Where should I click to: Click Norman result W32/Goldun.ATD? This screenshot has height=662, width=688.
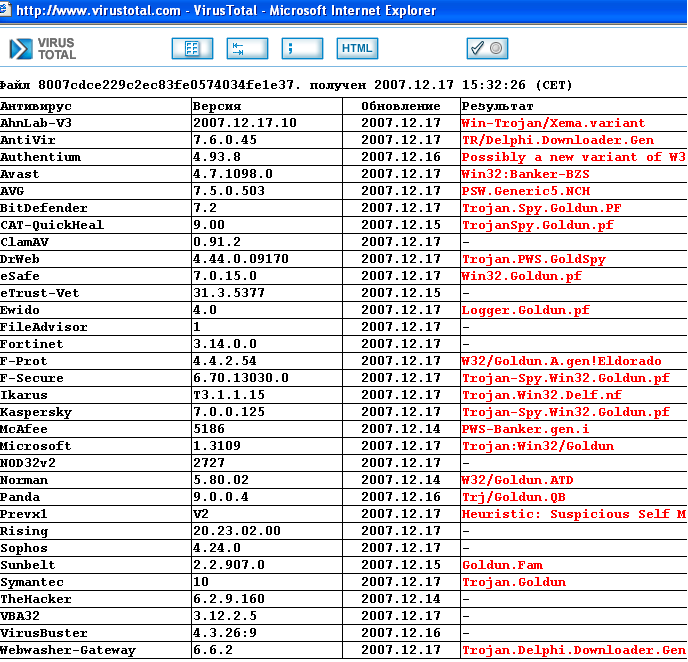tap(517, 480)
